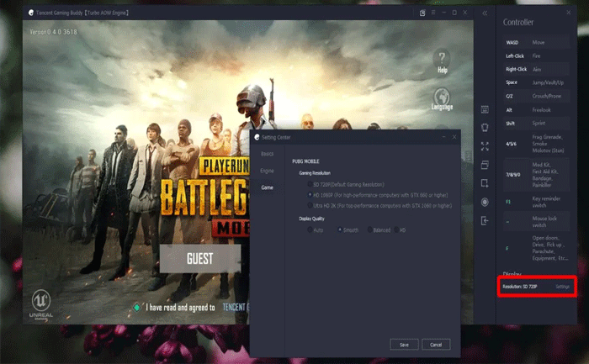Screen dimensions: 589x364
Task: Click the Controller panel heading
Action: point(518,22)
